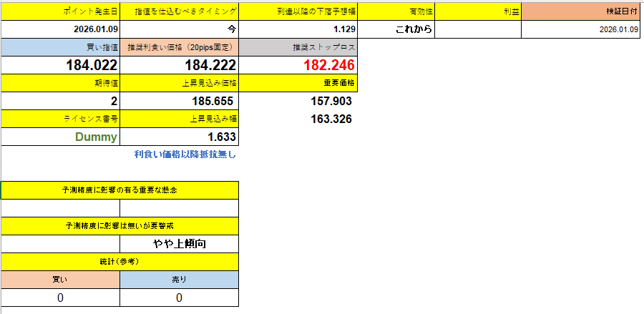Click the 有効性 header cell
The image size is (644, 314).
pyautogui.click(x=396, y=11)
